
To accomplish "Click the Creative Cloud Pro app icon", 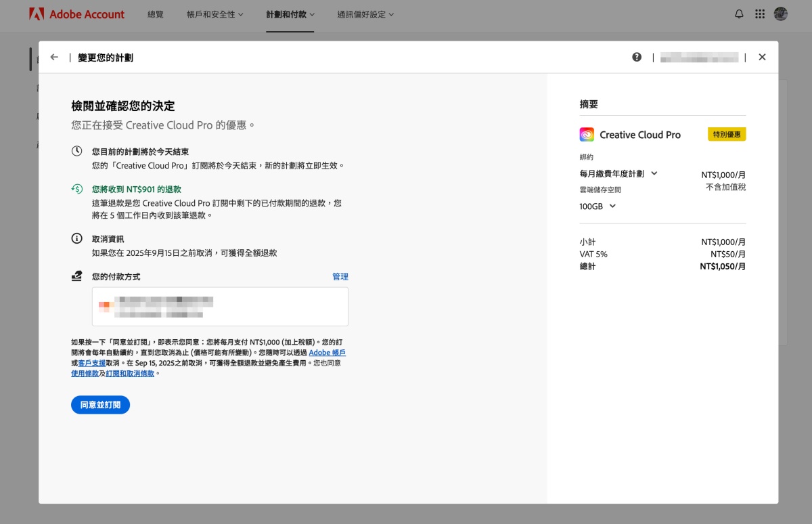I will 587,135.
